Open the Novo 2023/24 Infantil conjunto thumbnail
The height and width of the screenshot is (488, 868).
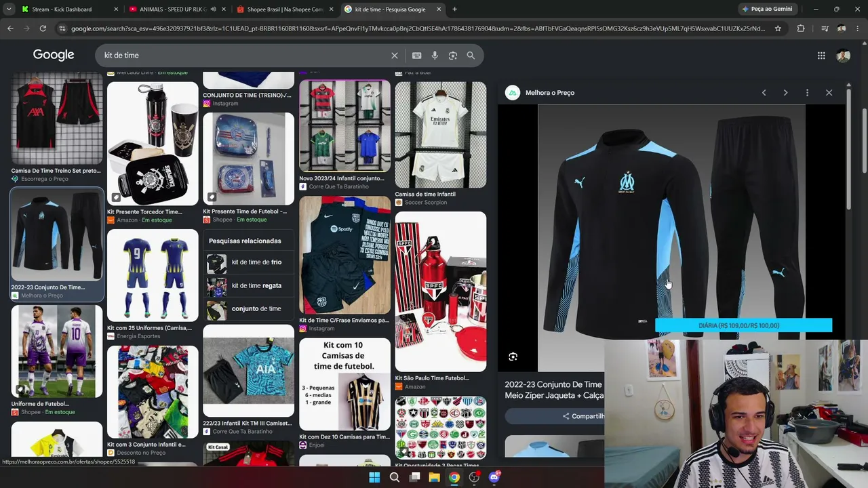tap(344, 126)
